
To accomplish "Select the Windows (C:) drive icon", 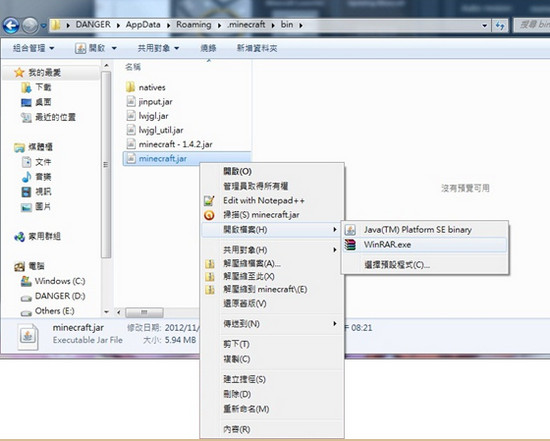I will click(26, 281).
